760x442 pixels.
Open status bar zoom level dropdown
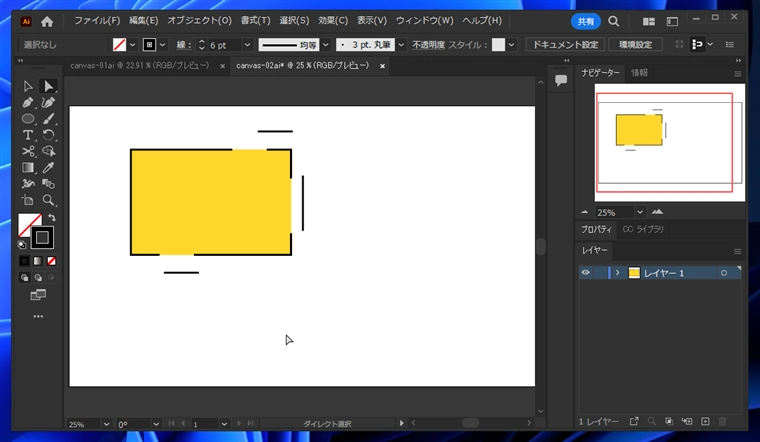(x=106, y=424)
